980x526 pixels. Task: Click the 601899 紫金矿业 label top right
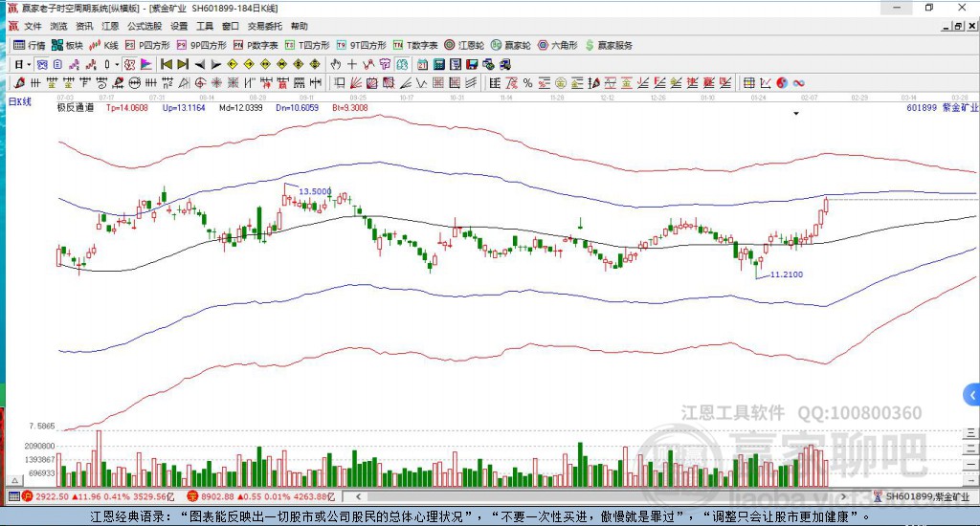point(942,107)
